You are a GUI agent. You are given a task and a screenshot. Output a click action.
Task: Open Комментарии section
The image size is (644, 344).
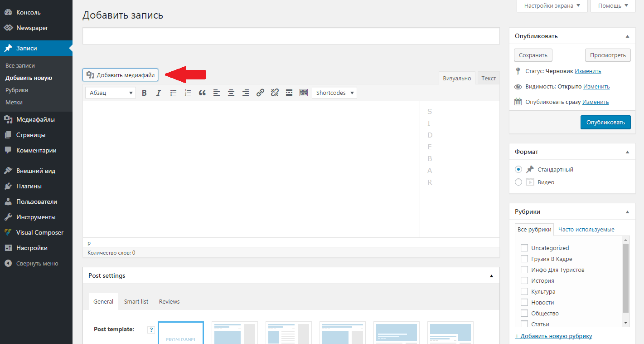click(x=36, y=150)
